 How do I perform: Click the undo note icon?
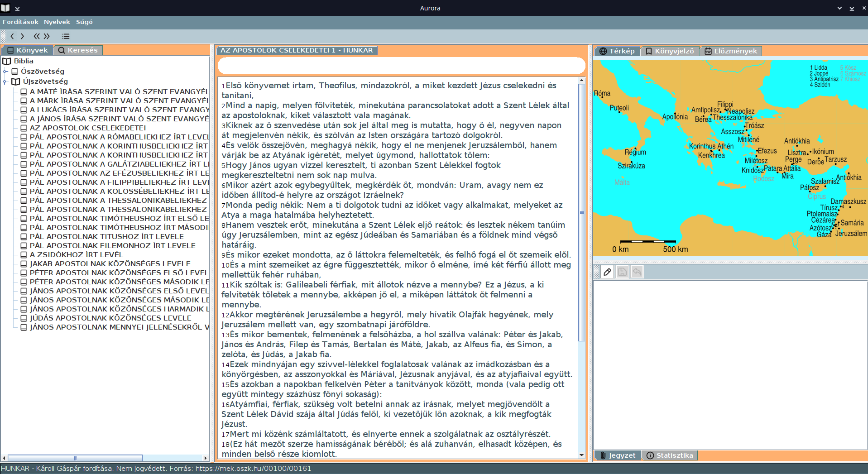(637, 272)
